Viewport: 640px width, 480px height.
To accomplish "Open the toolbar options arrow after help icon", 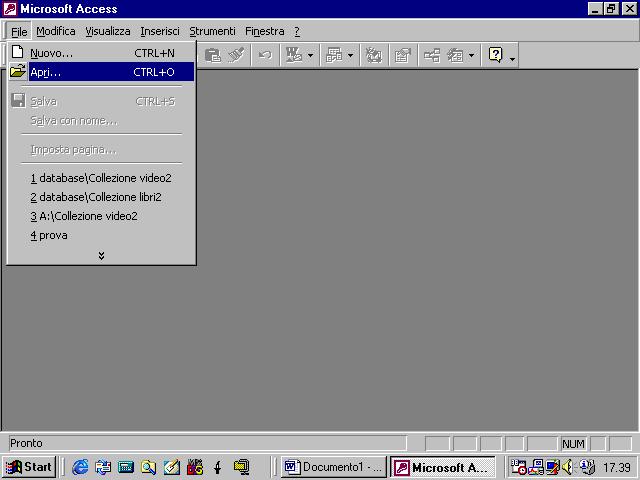I will pyautogui.click(x=512, y=57).
